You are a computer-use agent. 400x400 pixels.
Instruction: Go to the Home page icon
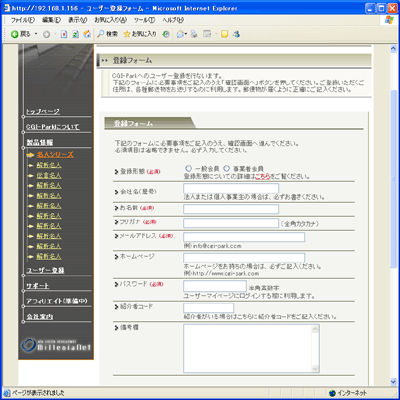pos(87,34)
